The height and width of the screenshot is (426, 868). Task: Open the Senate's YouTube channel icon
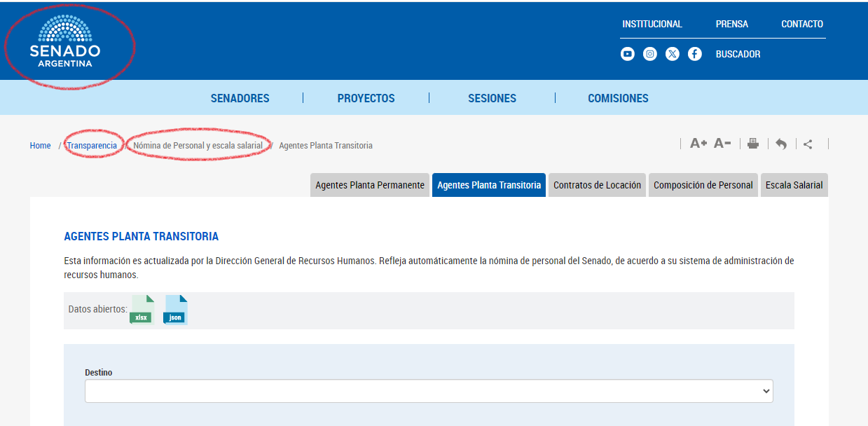click(x=628, y=54)
